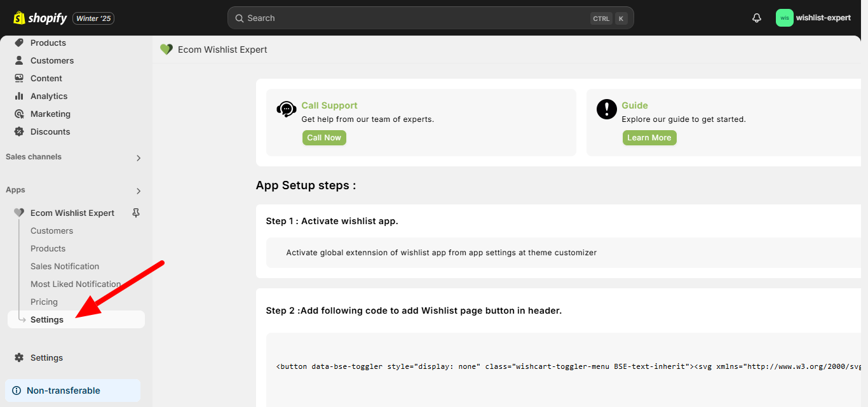868x407 pixels.
Task: Open Most Liked Notification page
Action: 76,284
